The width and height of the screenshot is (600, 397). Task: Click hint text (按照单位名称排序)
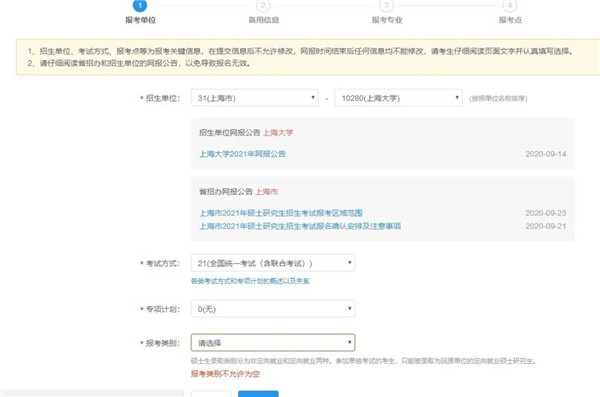point(498,99)
